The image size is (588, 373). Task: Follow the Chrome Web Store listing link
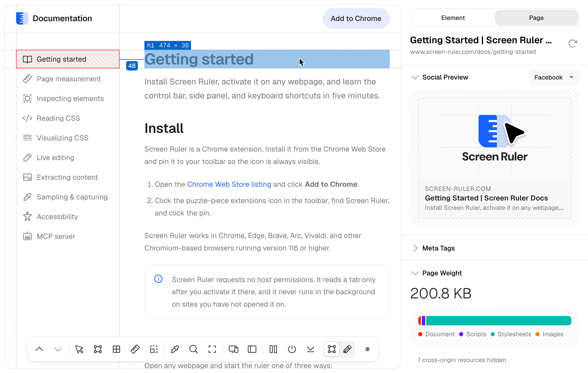[229, 184]
